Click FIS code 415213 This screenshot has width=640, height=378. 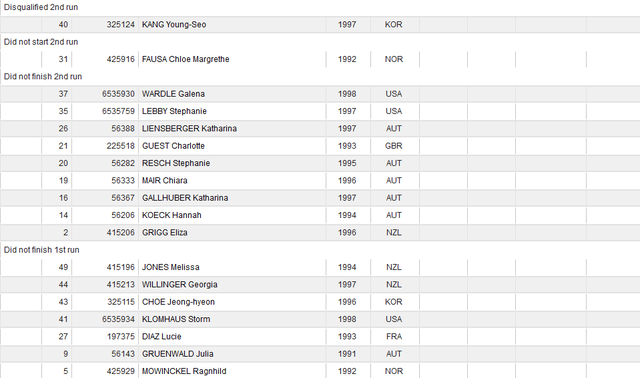[x=120, y=285]
